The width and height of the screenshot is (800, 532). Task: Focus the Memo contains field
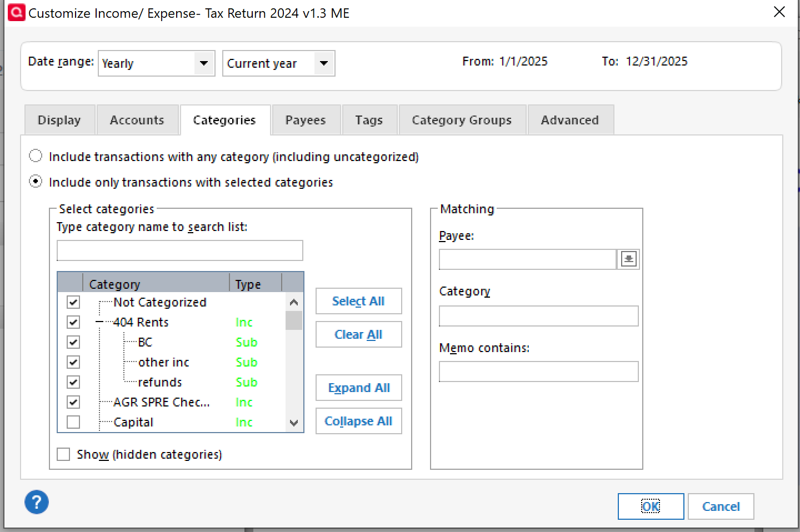539,372
